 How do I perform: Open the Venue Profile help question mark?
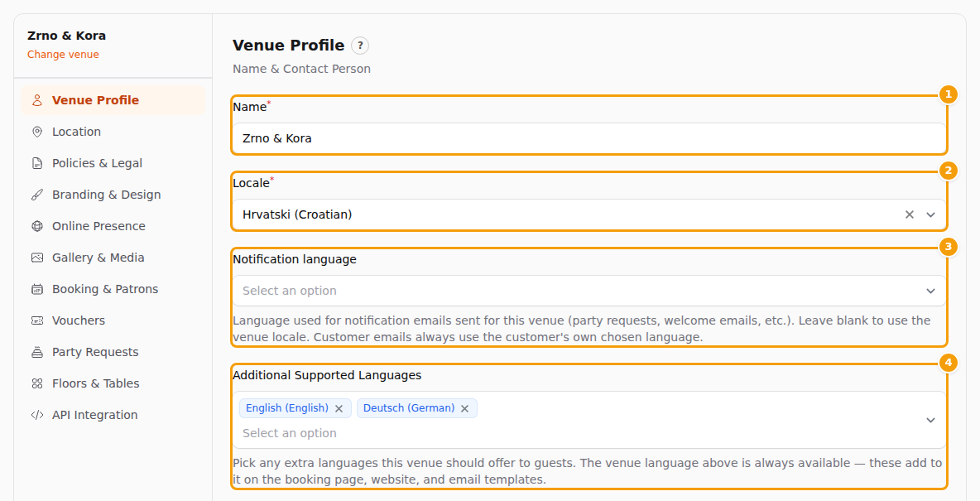point(360,46)
